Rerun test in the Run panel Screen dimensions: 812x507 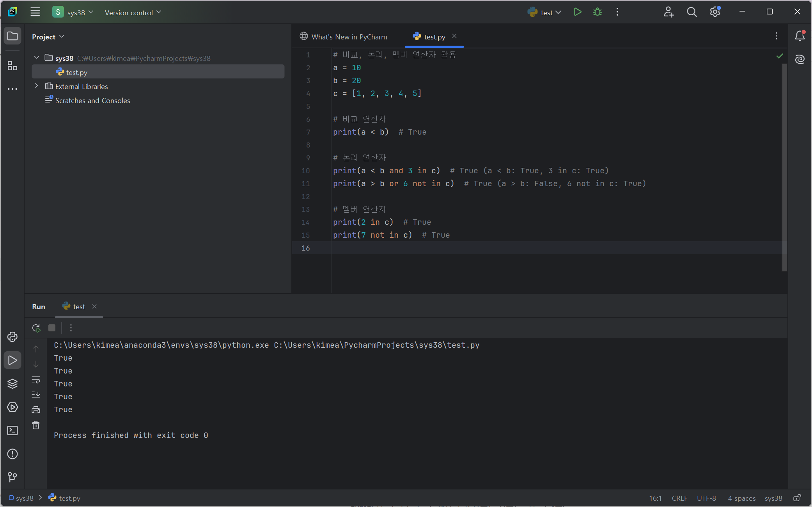pyautogui.click(x=36, y=328)
